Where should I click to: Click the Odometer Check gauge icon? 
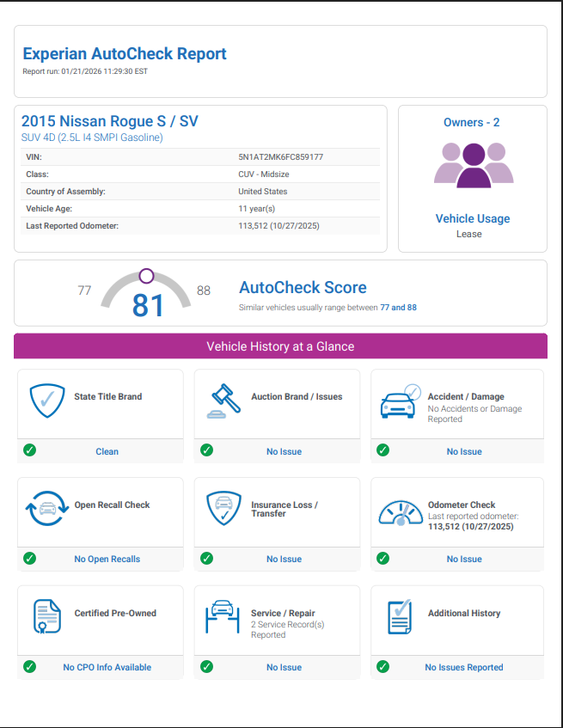[401, 513]
